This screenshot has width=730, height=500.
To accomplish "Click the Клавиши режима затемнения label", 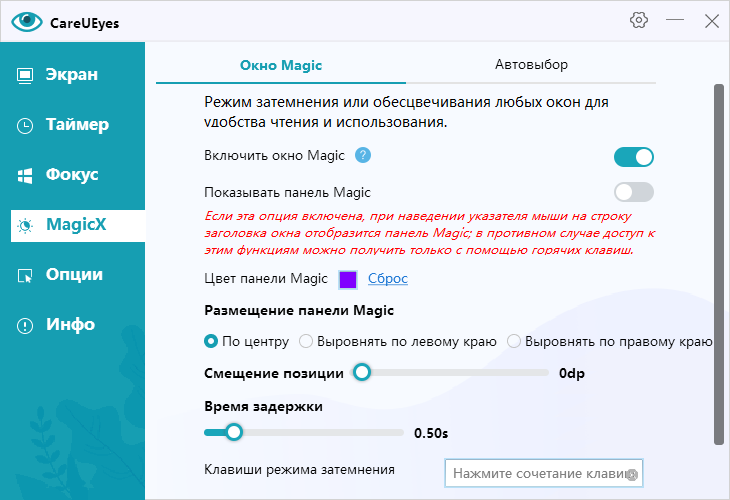I will tap(299, 470).
